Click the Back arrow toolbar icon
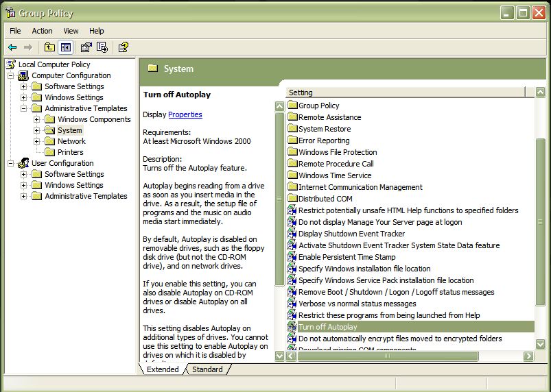 (12, 47)
